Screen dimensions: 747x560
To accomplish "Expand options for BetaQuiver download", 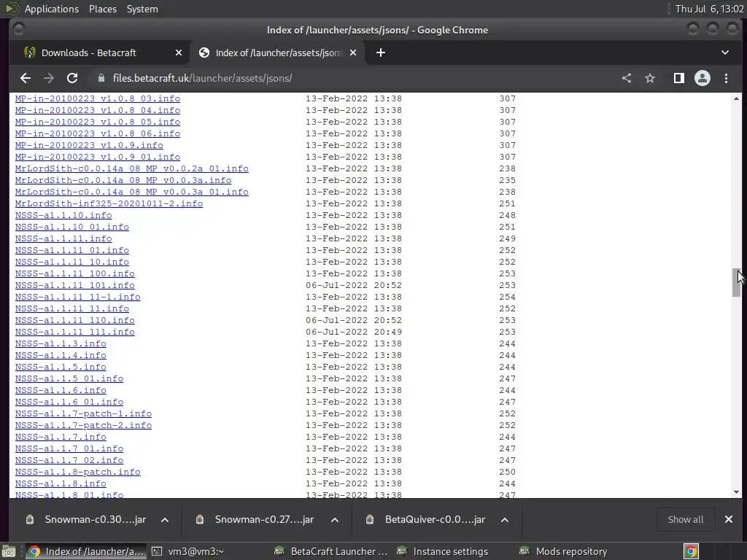I will 505,519.
